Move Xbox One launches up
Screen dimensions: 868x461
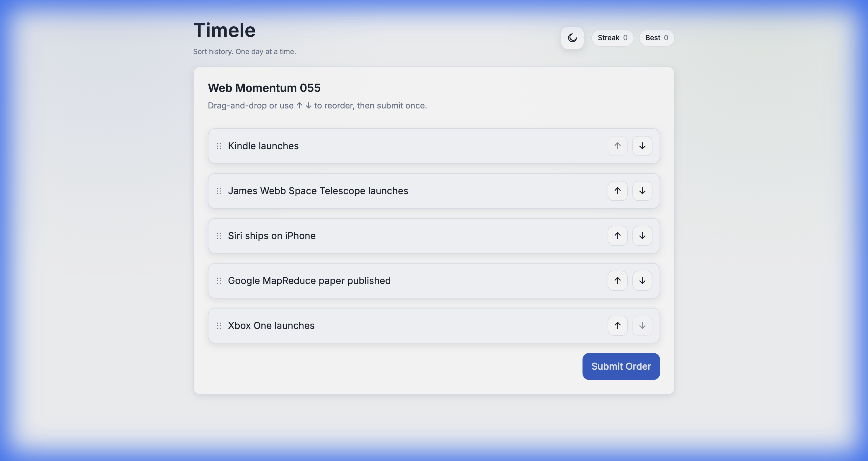click(617, 325)
